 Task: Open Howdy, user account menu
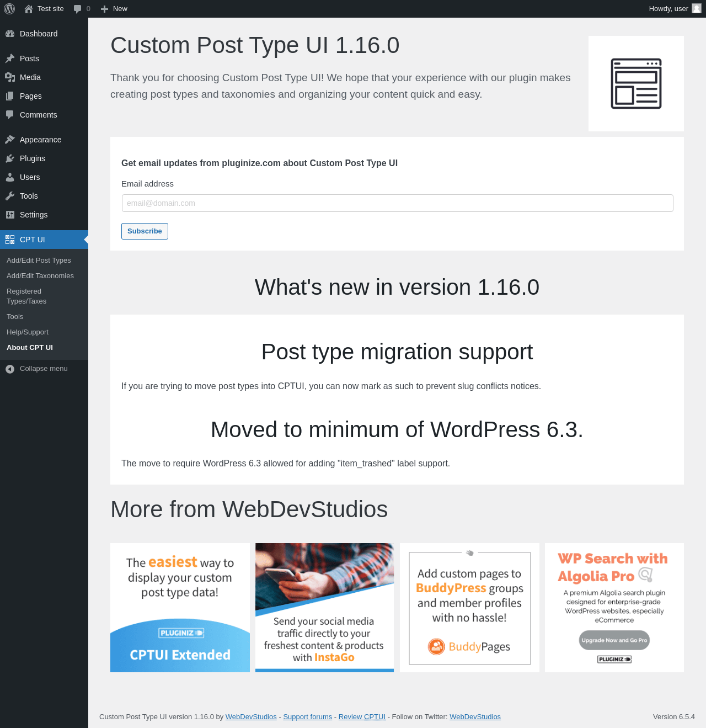click(675, 9)
